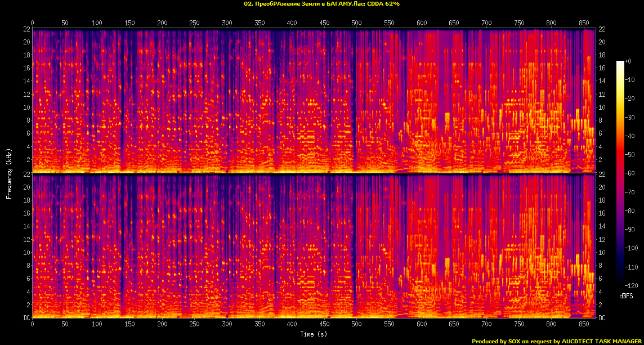The width and height of the screenshot is (644, 345).
Task: Click the dBFS color scale bar
Action: (x=620, y=173)
